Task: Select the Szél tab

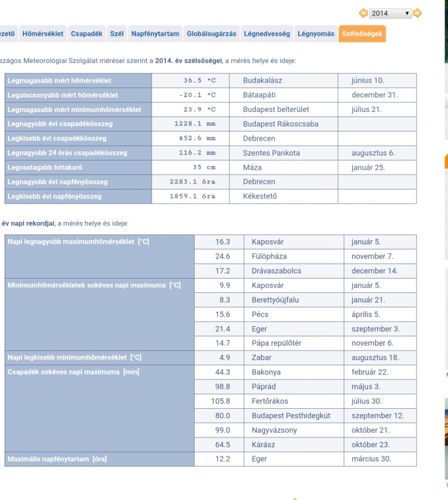Action: (117, 33)
